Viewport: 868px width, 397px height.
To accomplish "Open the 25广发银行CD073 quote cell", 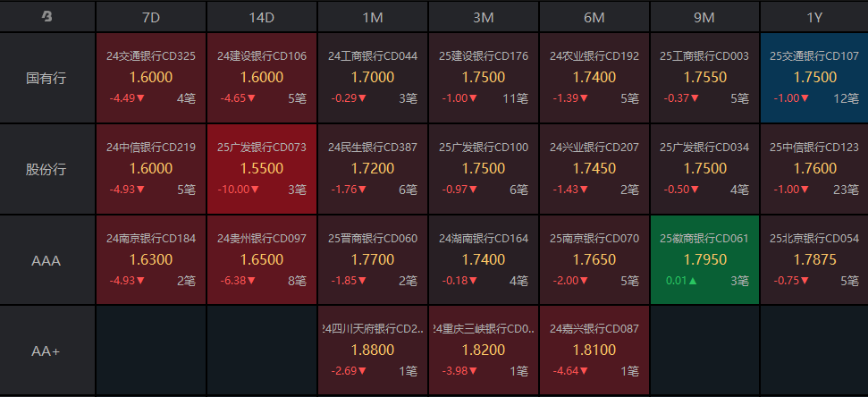I will 262,170.
